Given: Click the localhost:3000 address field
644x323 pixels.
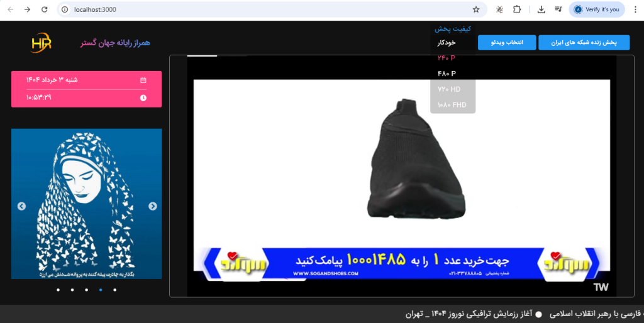Looking at the screenshot, I should click(x=271, y=9).
